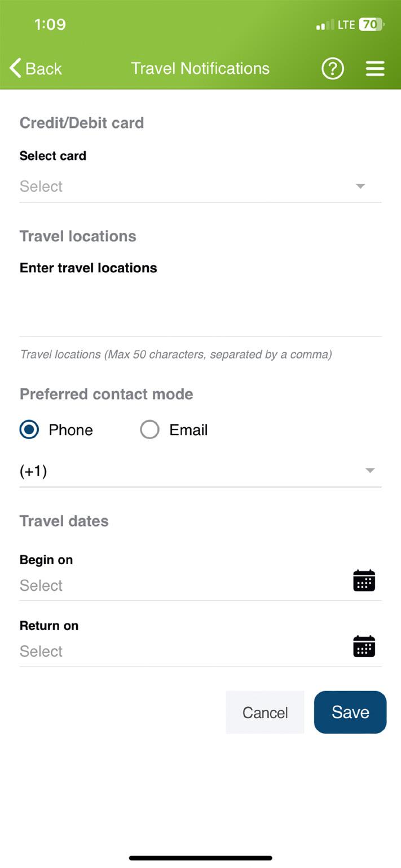Go back using the Back label
401x868 pixels.
(43, 69)
